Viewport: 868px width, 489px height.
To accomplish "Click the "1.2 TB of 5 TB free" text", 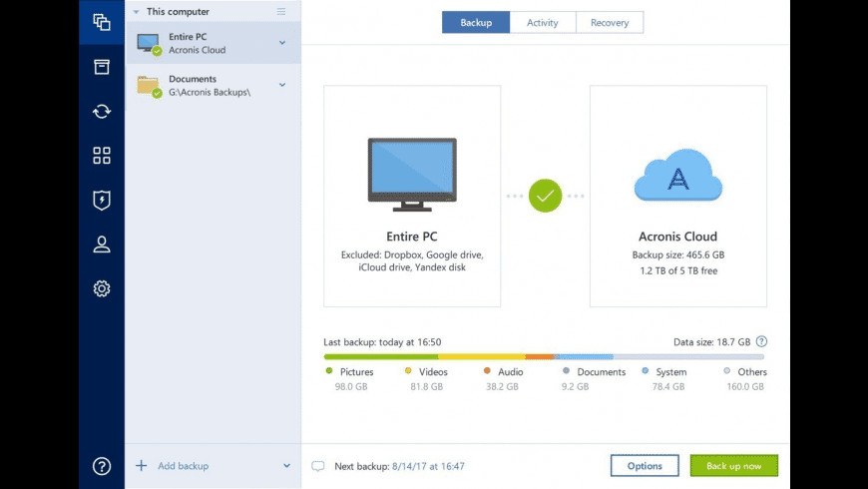I will click(x=678, y=270).
